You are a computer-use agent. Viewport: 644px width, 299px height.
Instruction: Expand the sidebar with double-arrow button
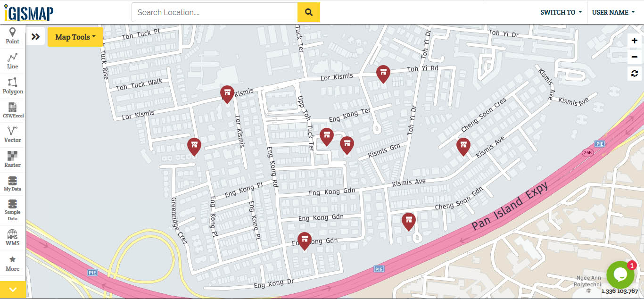(x=36, y=36)
